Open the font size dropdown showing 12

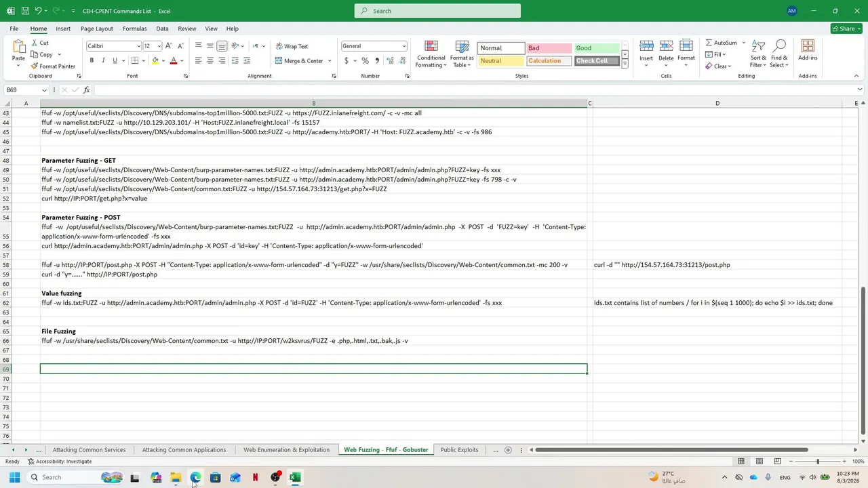[159, 46]
